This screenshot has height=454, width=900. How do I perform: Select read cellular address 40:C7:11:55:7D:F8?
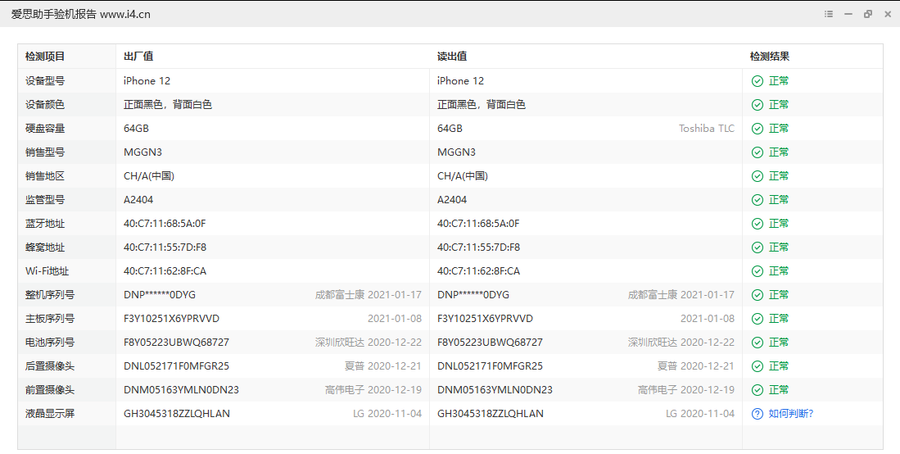[479, 247]
